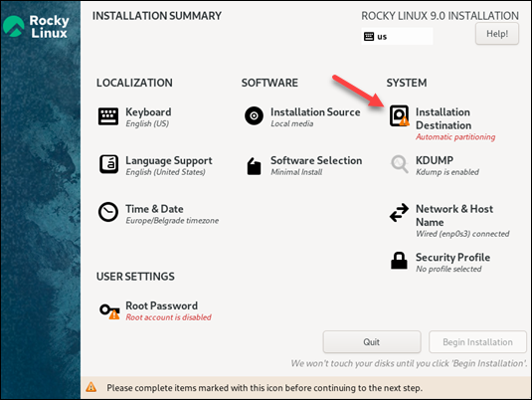Click the keyboard icon in the us layout indicator

[369, 37]
